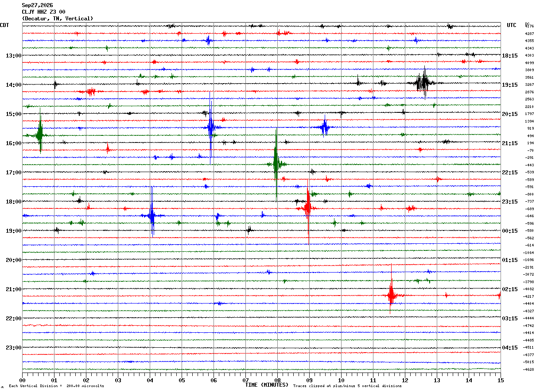Click the Each Vertical Division 200.00 microvolts note
The width and height of the screenshot is (536, 392).
click(56, 386)
